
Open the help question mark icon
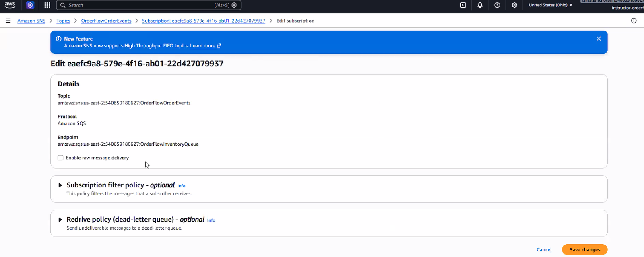click(x=497, y=5)
